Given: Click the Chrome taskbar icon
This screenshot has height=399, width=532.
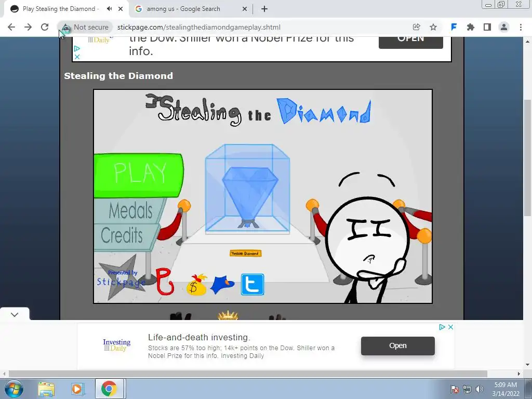Looking at the screenshot, I should [109, 389].
